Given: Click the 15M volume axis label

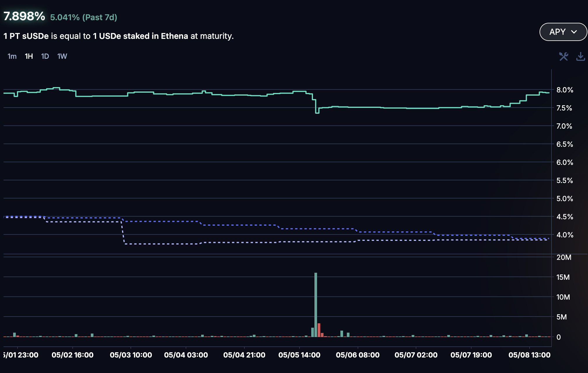Looking at the screenshot, I should click(x=563, y=277).
